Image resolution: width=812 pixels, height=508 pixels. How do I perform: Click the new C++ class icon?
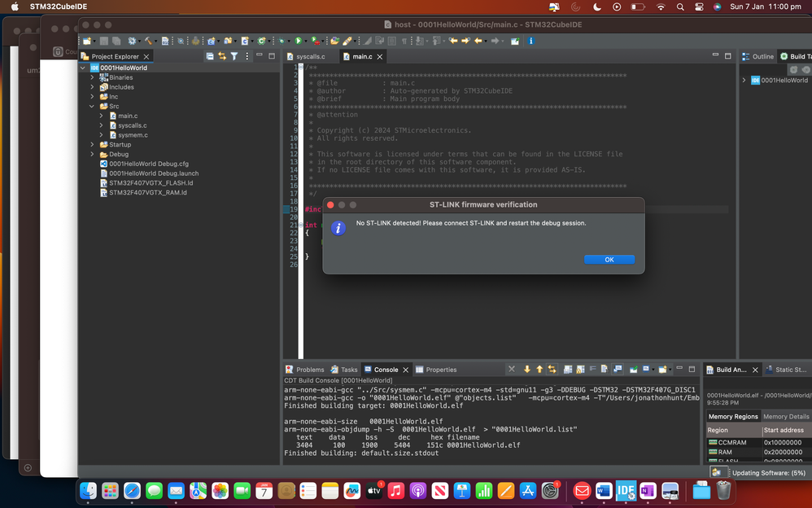point(261,41)
